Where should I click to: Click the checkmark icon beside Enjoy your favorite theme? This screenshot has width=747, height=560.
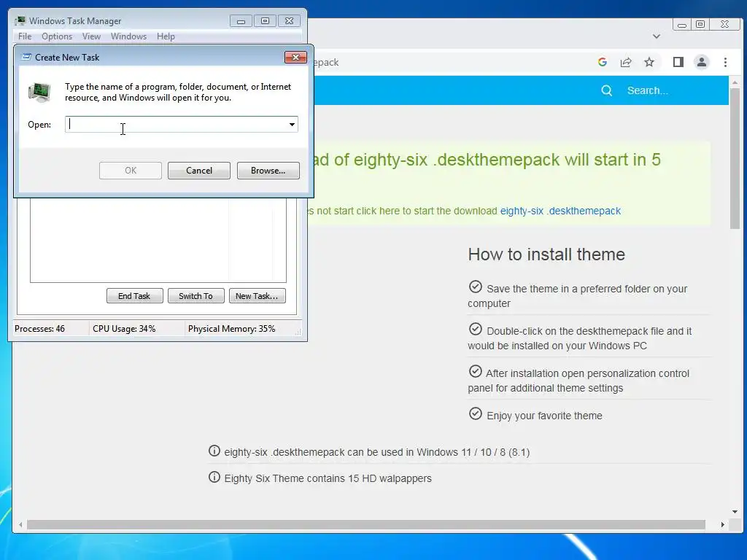[476, 413]
